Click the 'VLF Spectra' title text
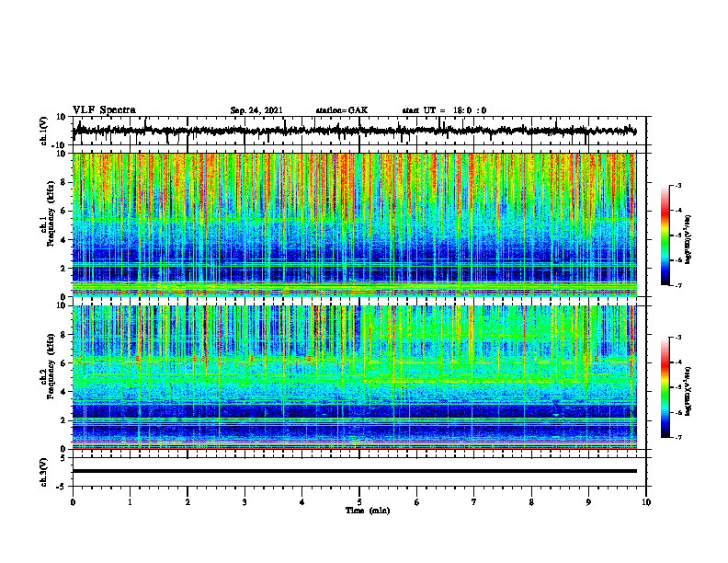728x563 pixels. point(104,110)
